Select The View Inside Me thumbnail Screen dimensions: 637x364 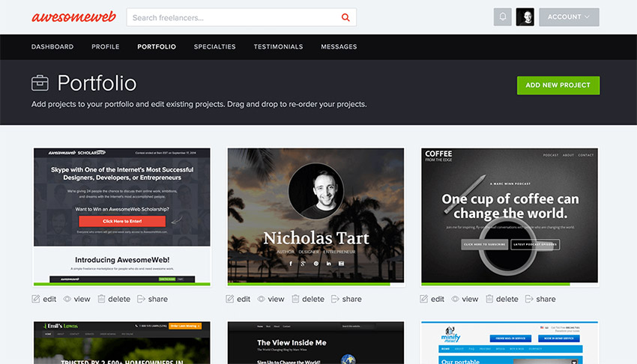point(316,342)
